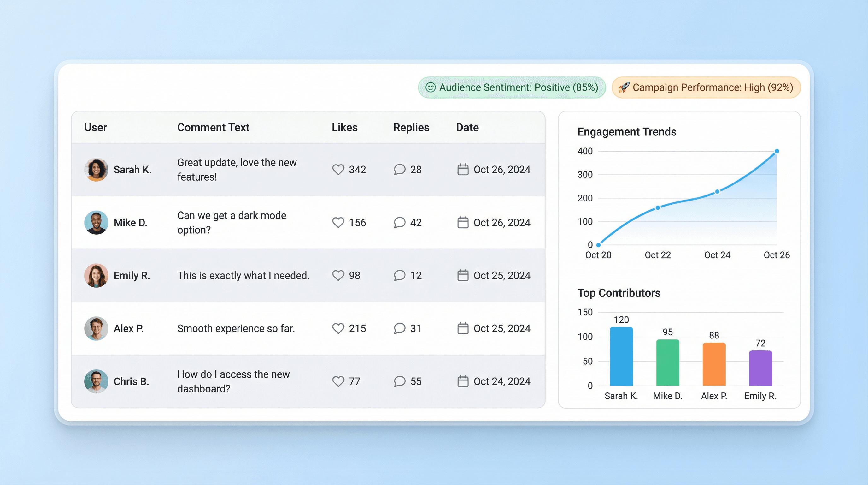868x485 pixels.
Task: Like Alex P.'s comment via the heart icon
Action: click(338, 328)
